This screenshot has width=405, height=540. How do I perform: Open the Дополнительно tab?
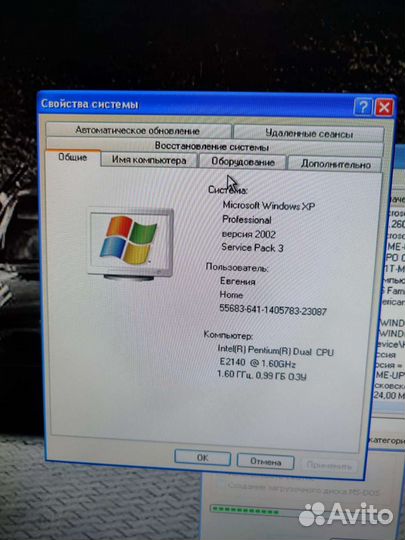pyautogui.click(x=335, y=164)
